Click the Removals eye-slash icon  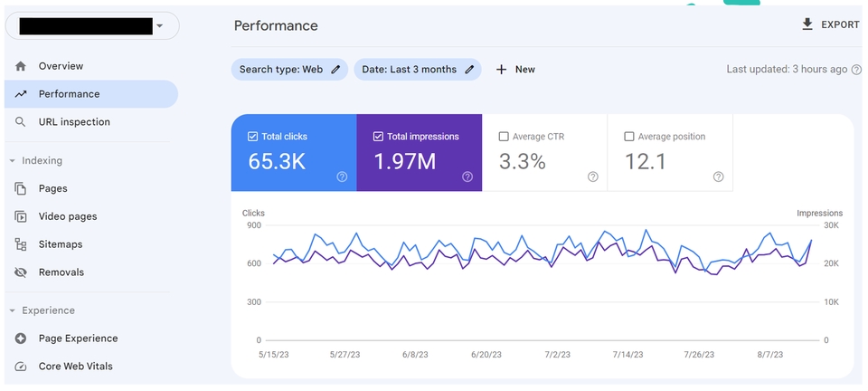(21, 272)
